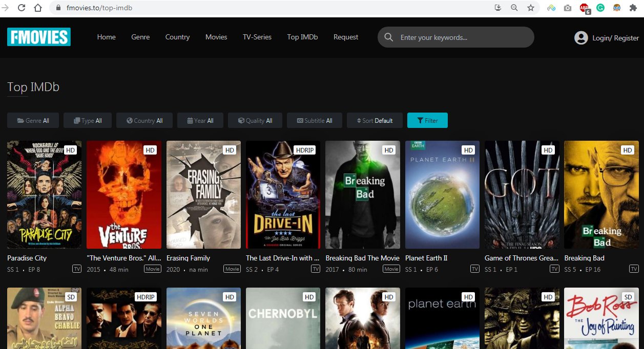Click the site lock icon

(57, 8)
